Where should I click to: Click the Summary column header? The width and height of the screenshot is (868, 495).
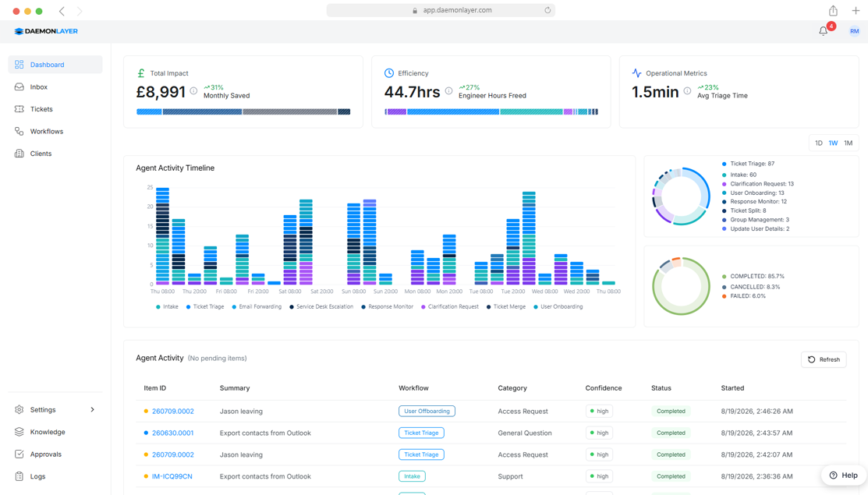235,387
